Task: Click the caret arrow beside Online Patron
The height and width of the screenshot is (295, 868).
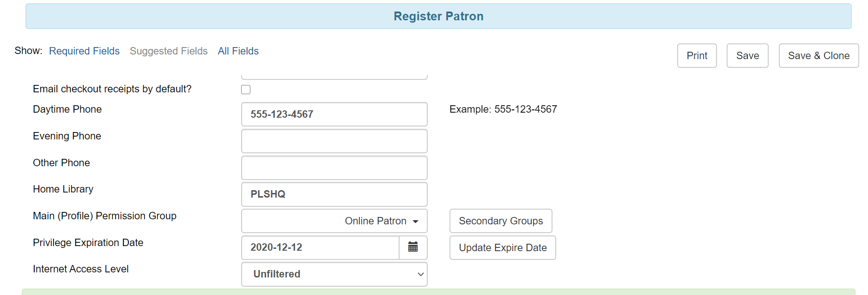Action: click(415, 222)
